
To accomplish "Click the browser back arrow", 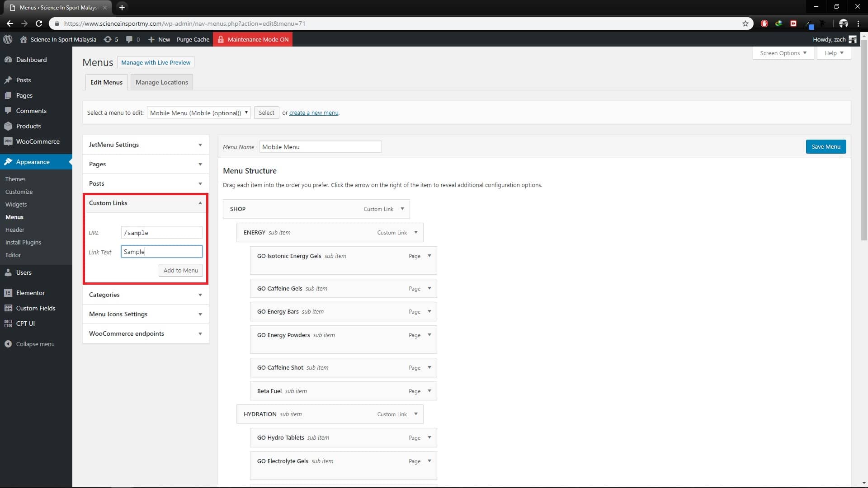I will [x=9, y=23].
